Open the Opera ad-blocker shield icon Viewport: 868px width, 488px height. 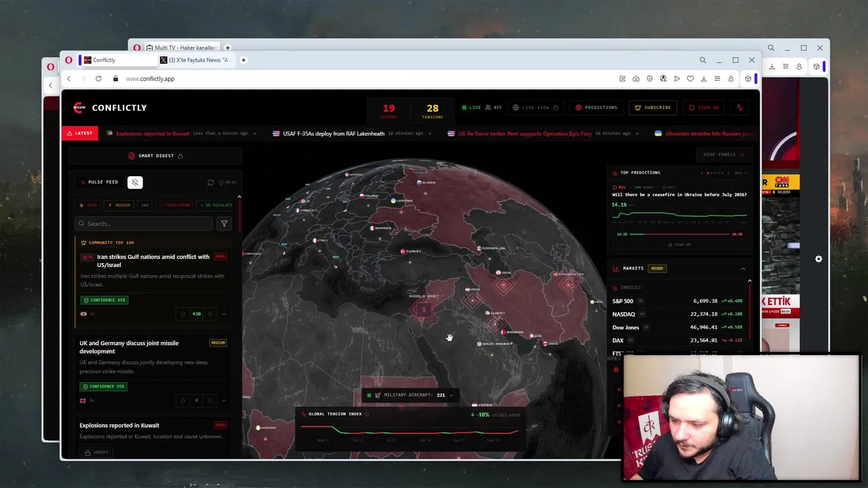pyautogui.click(x=650, y=79)
